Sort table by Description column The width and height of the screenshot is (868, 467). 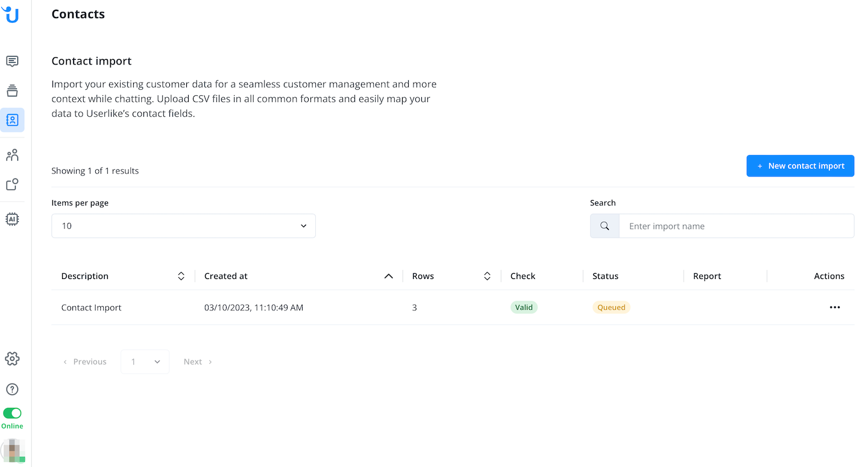click(x=181, y=277)
